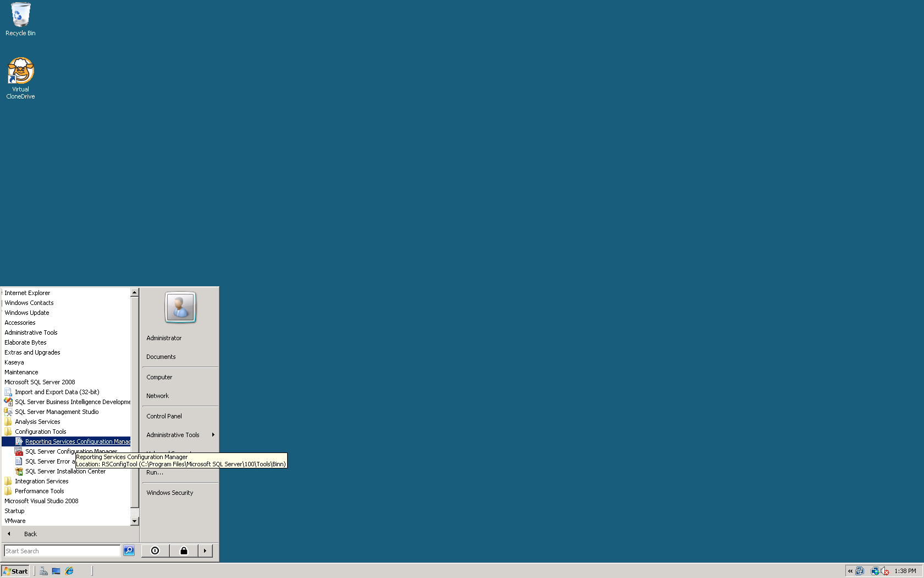Click the muted volume icon in the tray
This screenshot has height=578, width=924.
[885, 571]
